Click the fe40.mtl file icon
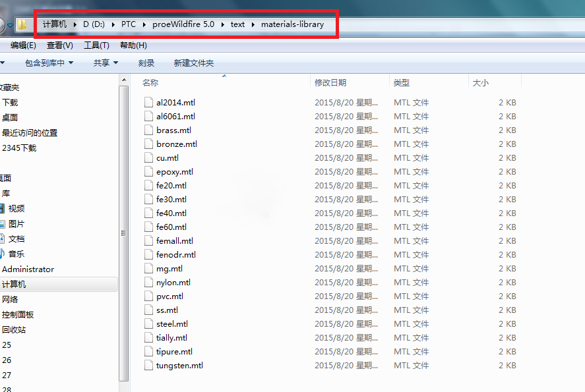The image size is (585, 392). pyautogui.click(x=148, y=213)
